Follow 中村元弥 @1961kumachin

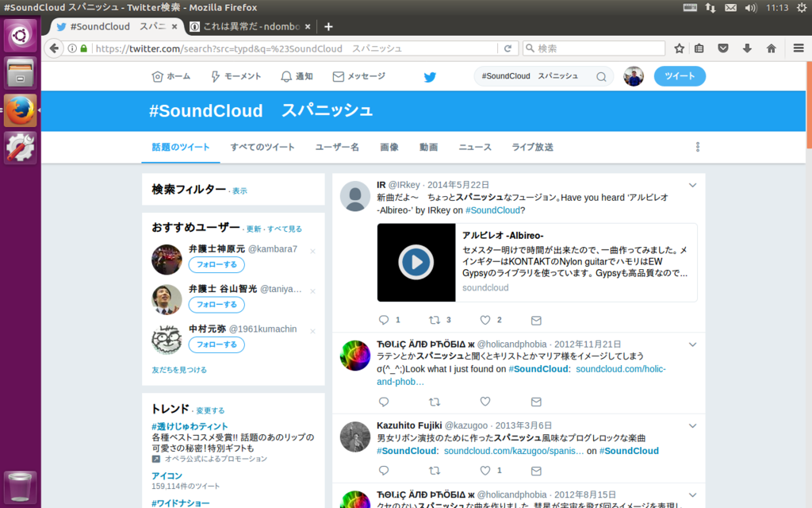click(x=216, y=344)
